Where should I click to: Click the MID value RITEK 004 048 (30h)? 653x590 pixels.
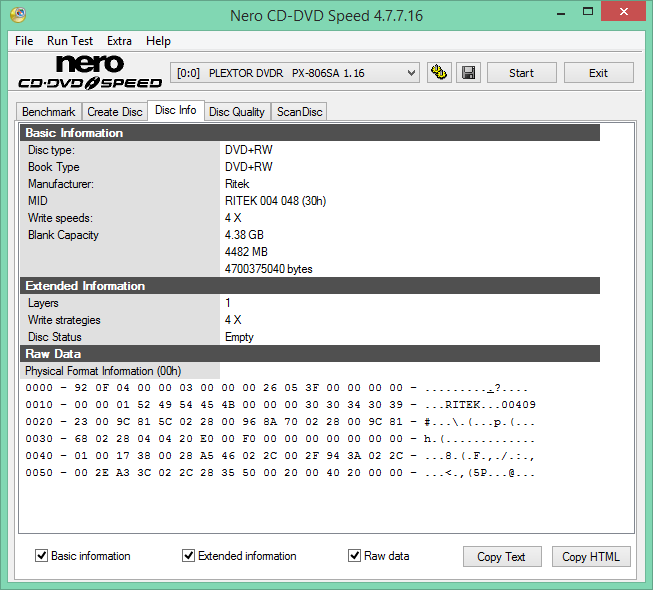275,201
